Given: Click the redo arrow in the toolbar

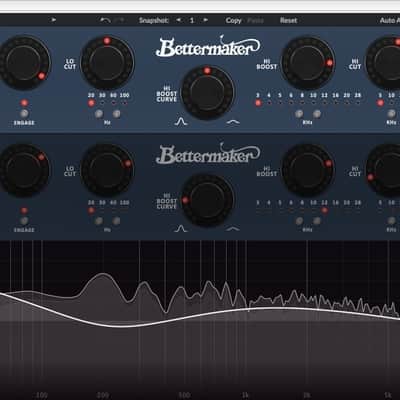Looking at the screenshot, I should coord(119,20).
